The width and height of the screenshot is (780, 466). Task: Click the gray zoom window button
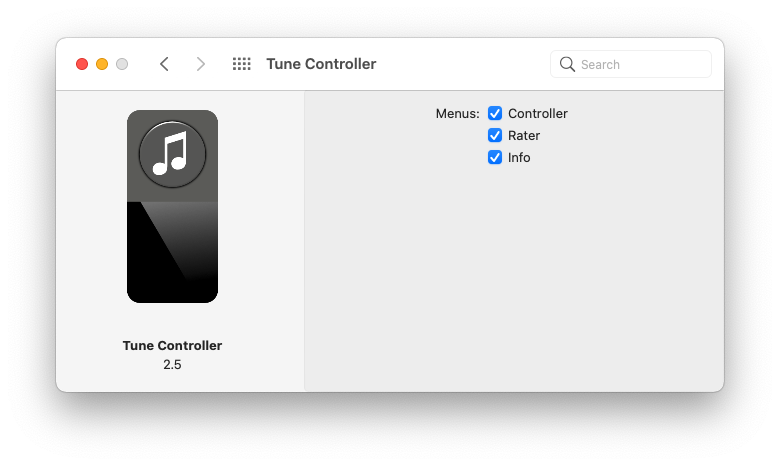coord(122,64)
